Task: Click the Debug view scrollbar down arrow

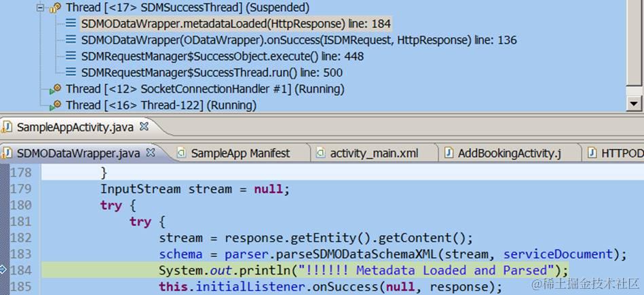Action: (634, 104)
